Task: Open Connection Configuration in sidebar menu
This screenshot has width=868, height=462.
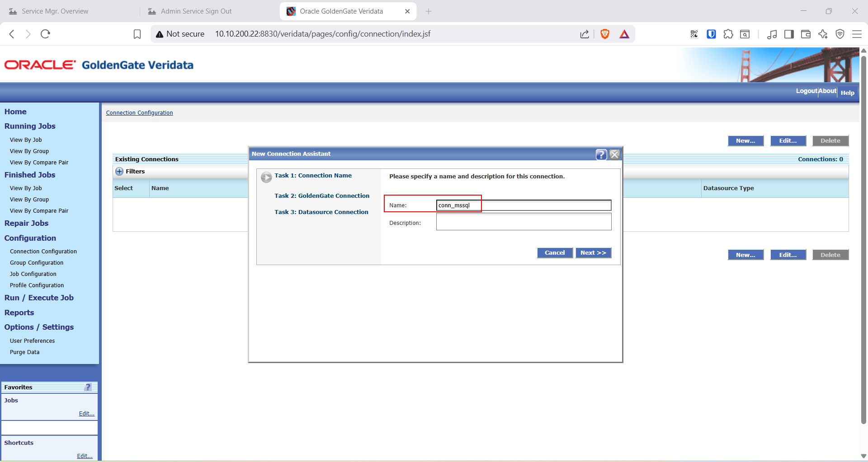Action: (x=43, y=252)
